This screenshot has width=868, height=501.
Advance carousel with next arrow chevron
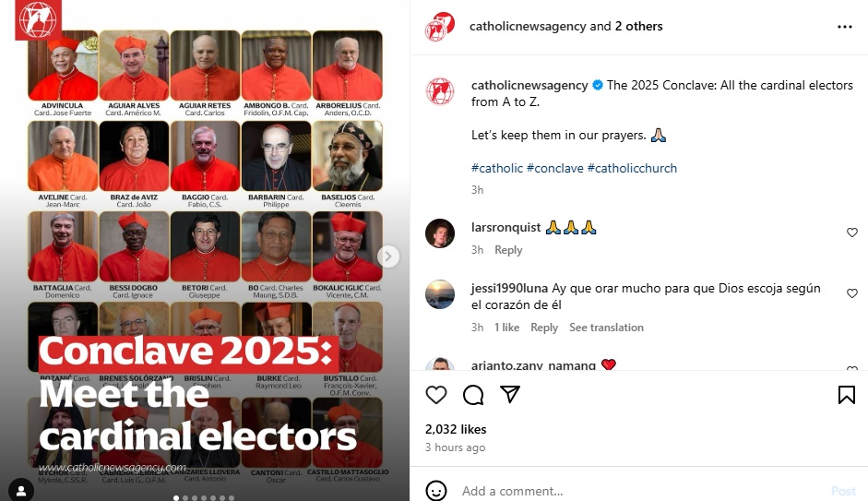point(388,256)
